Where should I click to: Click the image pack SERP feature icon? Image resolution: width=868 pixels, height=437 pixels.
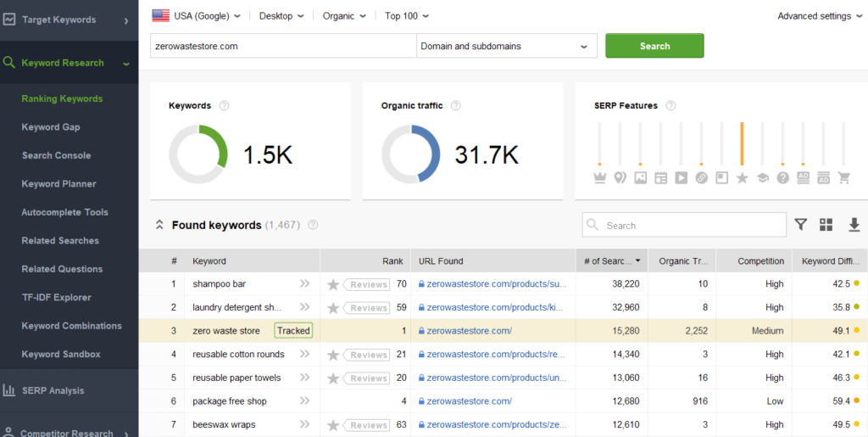[640, 178]
